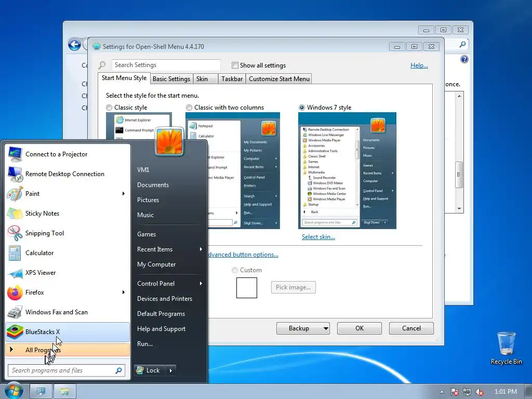Expand Control Panel submenu
The width and height of the screenshot is (532, 399).
coord(201,284)
